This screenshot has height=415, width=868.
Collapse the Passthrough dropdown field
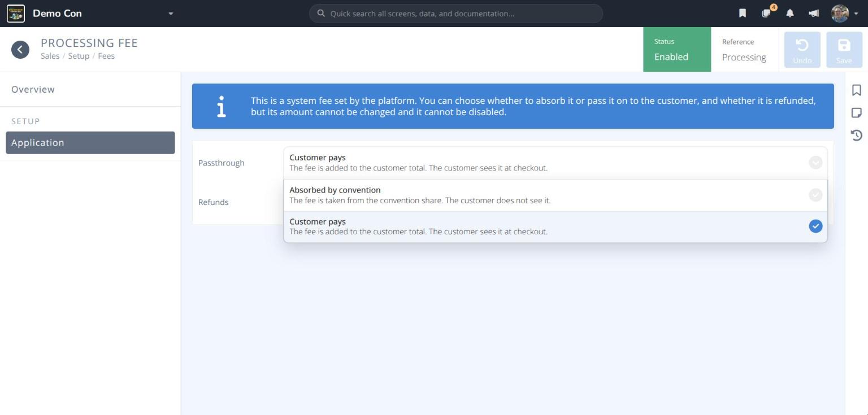pyautogui.click(x=555, y=163)
